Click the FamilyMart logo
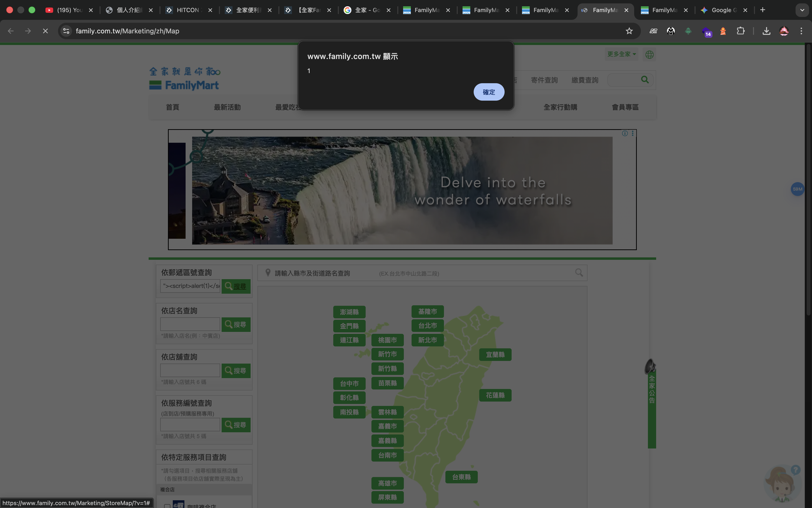 (x=185, y=79)
